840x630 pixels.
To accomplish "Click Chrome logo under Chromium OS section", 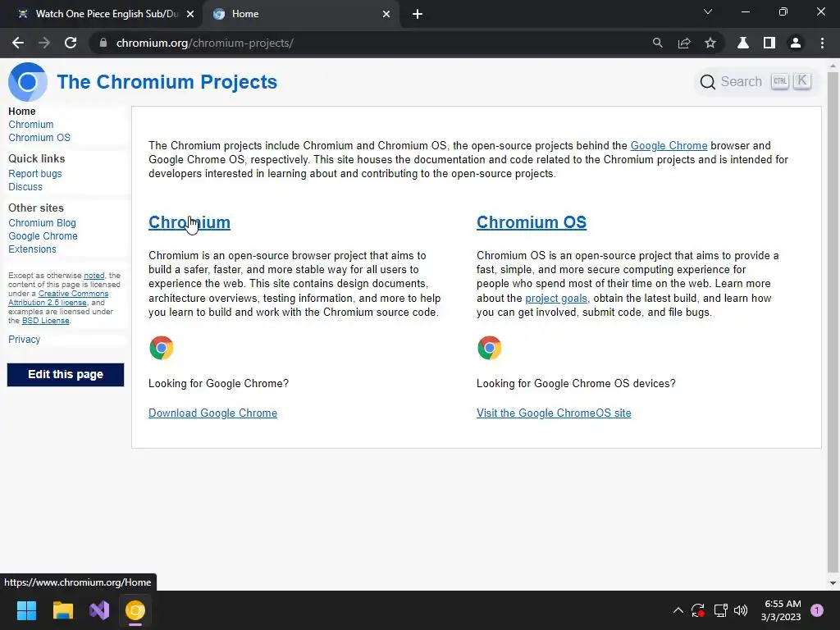I will tap(489, 348).
